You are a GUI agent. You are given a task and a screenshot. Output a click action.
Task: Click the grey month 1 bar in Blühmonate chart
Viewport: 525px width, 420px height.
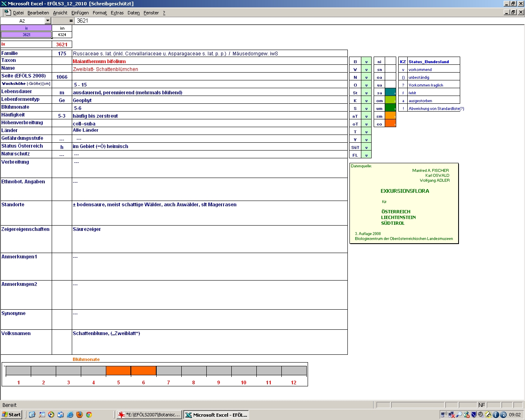(18, 371)
